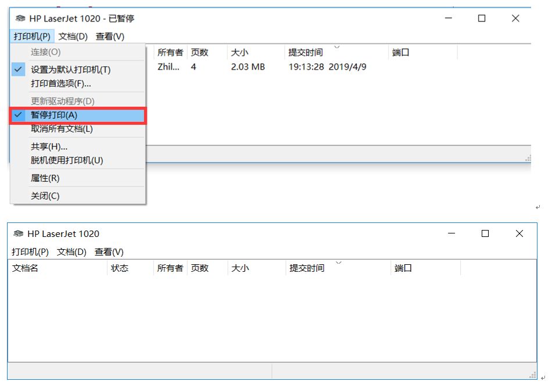
Task: Maximize the lower HP LaserJet 1020 window
Action: 485,233
